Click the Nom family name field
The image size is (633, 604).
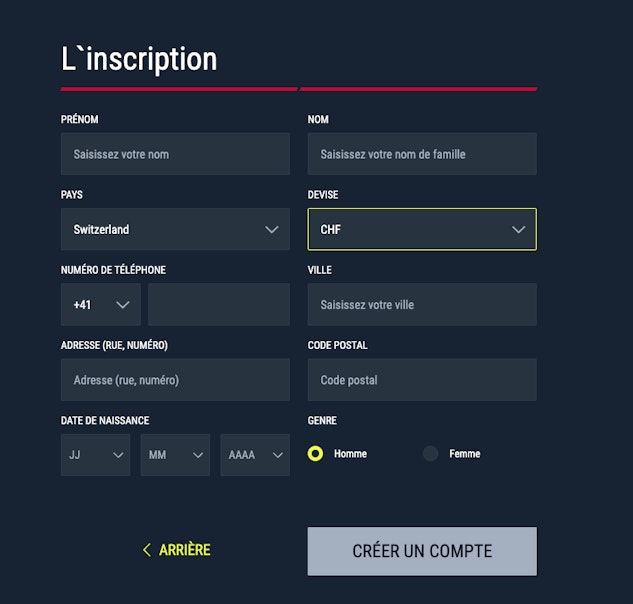(421, 154)
